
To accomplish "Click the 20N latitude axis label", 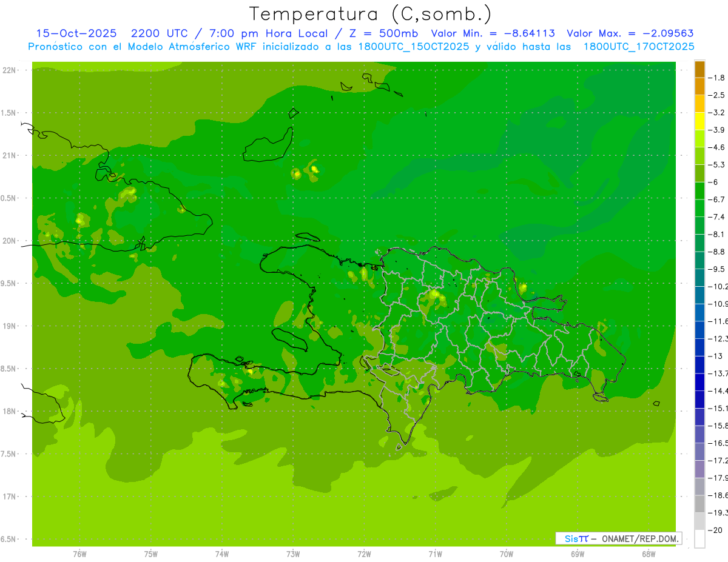I will 9,241.
